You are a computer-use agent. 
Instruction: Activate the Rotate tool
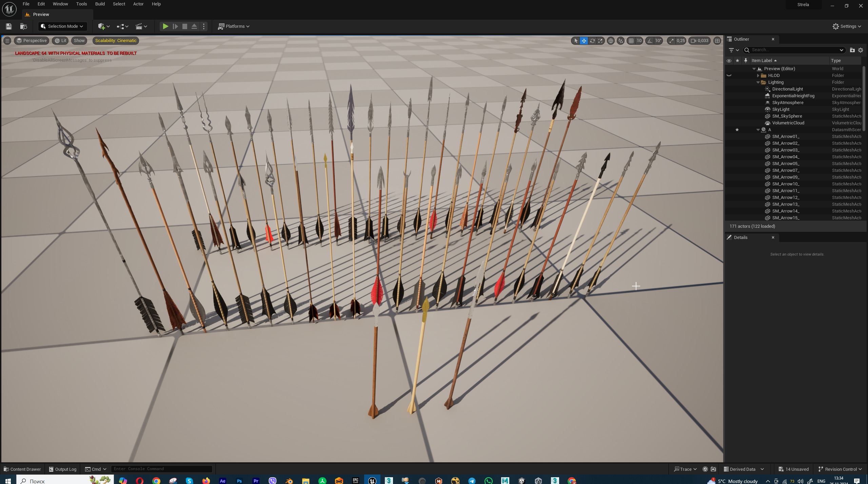tap(592, 41)
